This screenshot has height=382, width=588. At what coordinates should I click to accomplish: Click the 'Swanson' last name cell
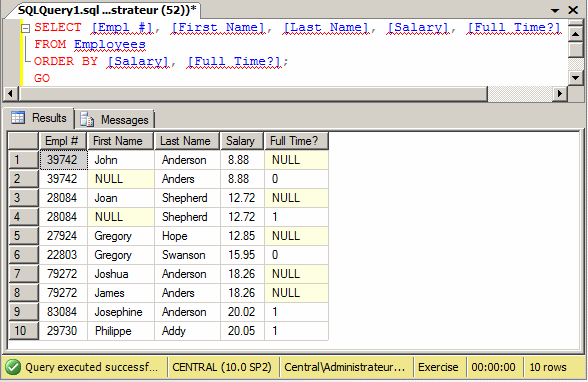pyautogui.click(x=187, y=255)
